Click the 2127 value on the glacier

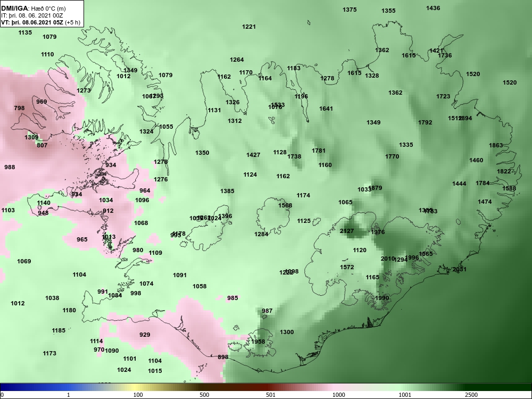[347, 231]
